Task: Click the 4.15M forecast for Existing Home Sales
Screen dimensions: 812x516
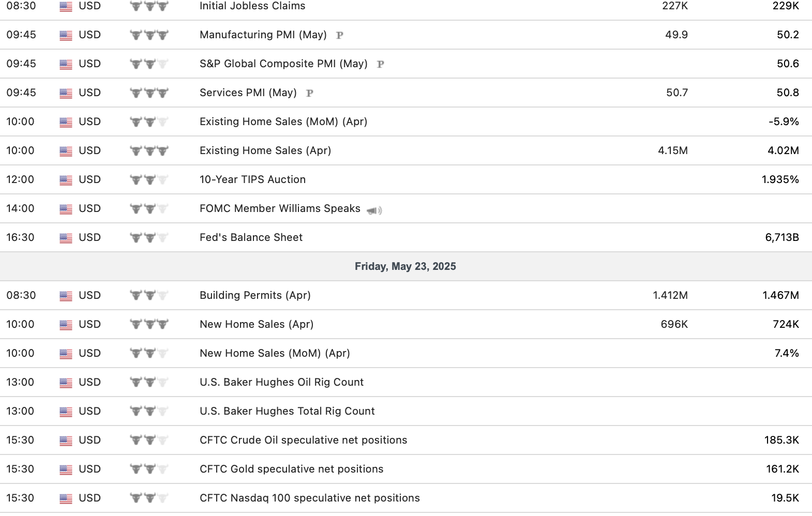Action: [x=672, y=150]
